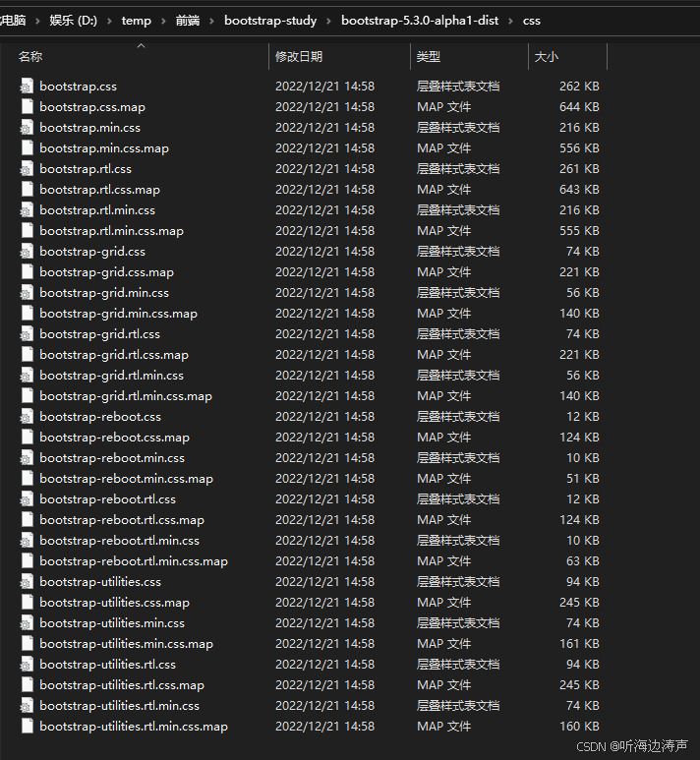Select file name bootstrap-reboot.rtl.min.css.map
The width and height of the screenshot is (700, 760).
(x=134, y=561)
